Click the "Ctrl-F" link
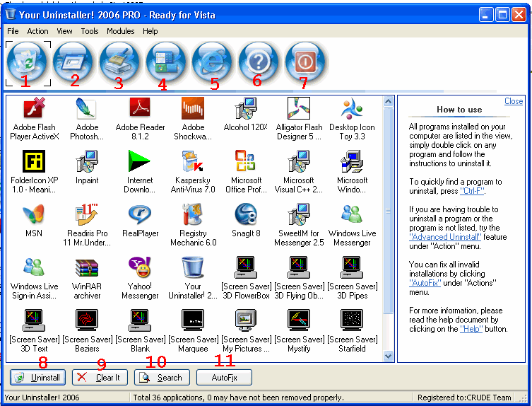 [472, 191]
